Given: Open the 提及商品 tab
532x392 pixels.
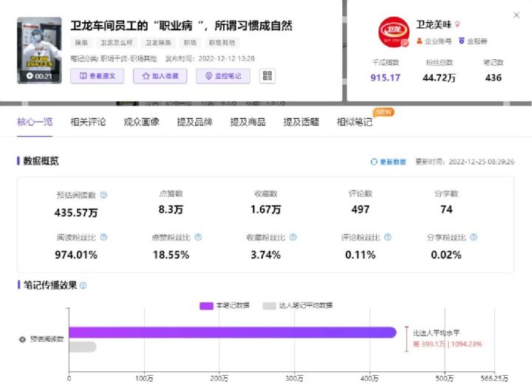Looking at the screenshot, I should pyautogui.click(x=248, y=122).
